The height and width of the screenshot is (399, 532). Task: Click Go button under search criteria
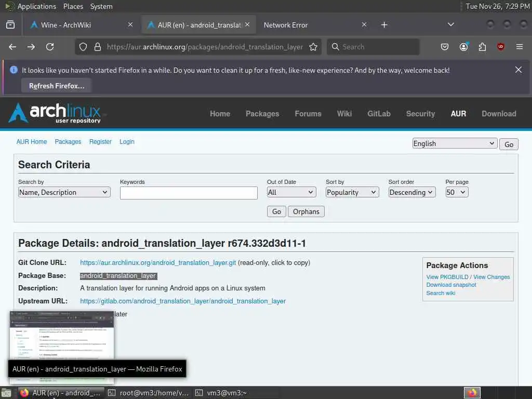(x=276, y=211)
